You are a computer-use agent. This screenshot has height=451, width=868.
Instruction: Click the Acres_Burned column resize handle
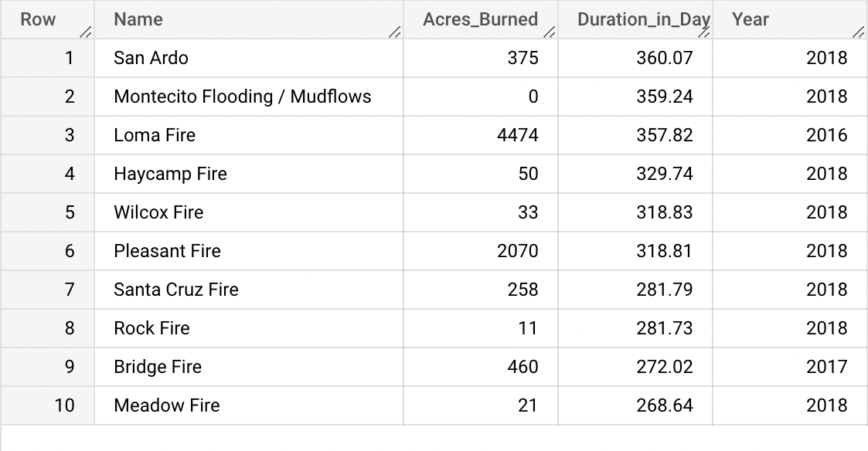coord(550,32)
